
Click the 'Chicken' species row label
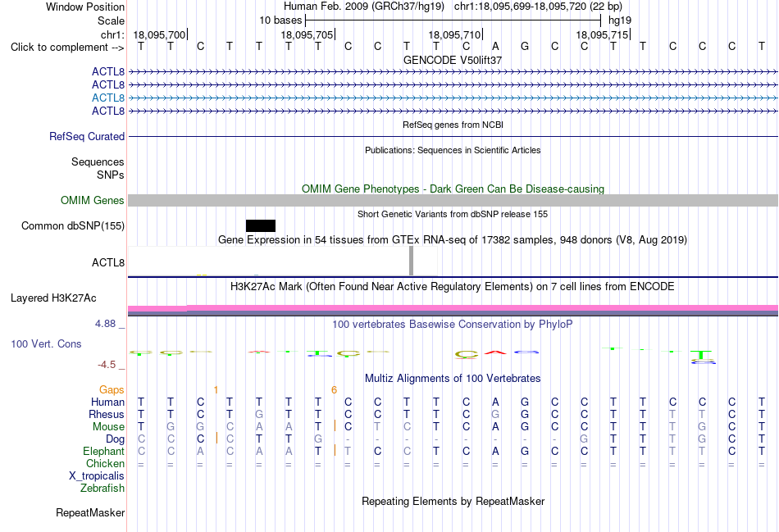(x=105, y=463)
